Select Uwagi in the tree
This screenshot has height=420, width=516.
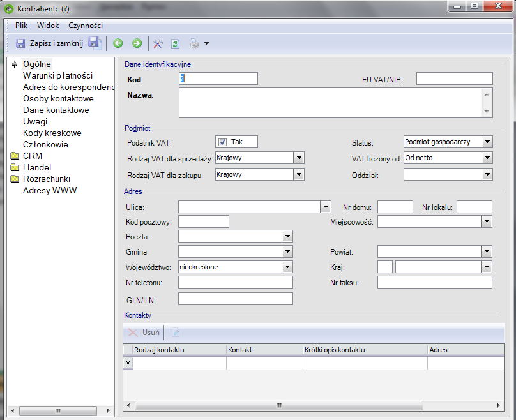35,122
